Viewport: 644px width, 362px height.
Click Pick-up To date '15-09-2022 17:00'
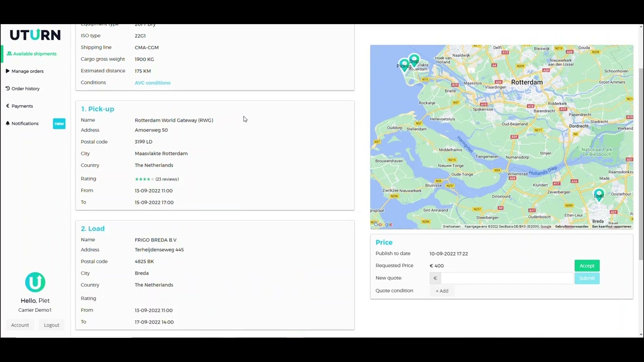coord(154,203)
